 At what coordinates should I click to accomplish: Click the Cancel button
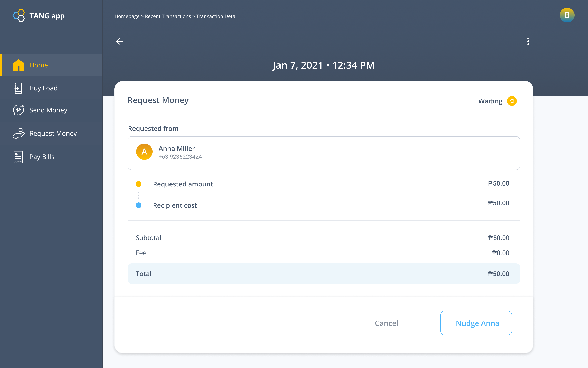click(x=386, y=323)
